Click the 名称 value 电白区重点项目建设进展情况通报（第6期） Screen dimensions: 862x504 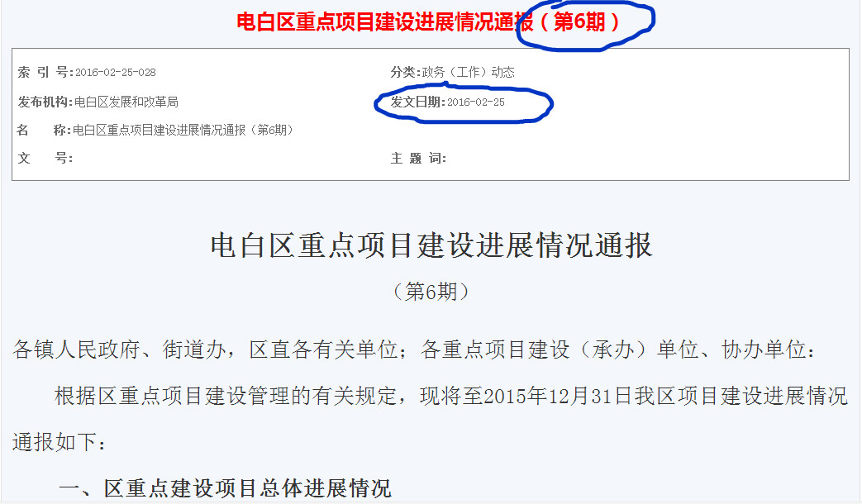183,131
